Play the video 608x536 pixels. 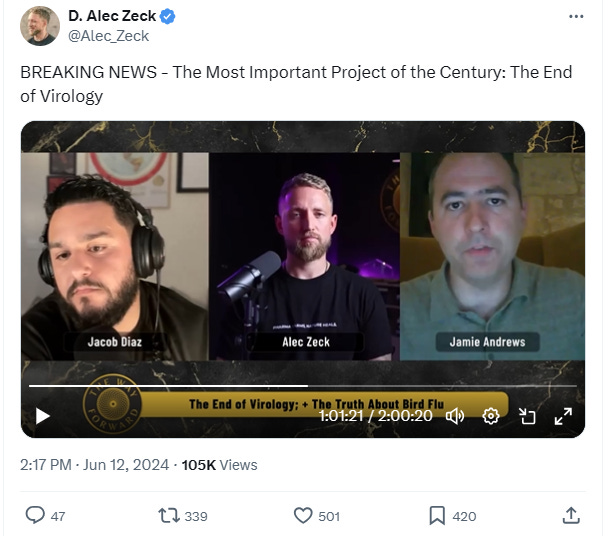coord(43,416)
